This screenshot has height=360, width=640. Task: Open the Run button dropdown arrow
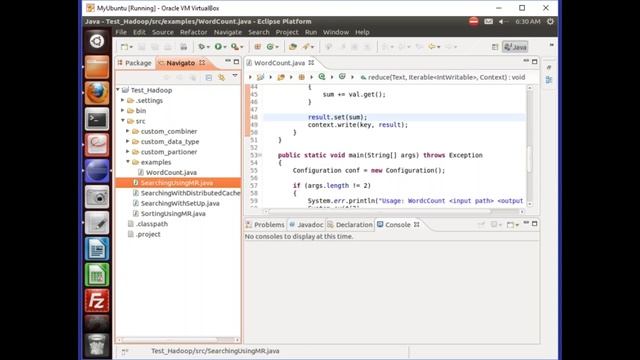225,47
